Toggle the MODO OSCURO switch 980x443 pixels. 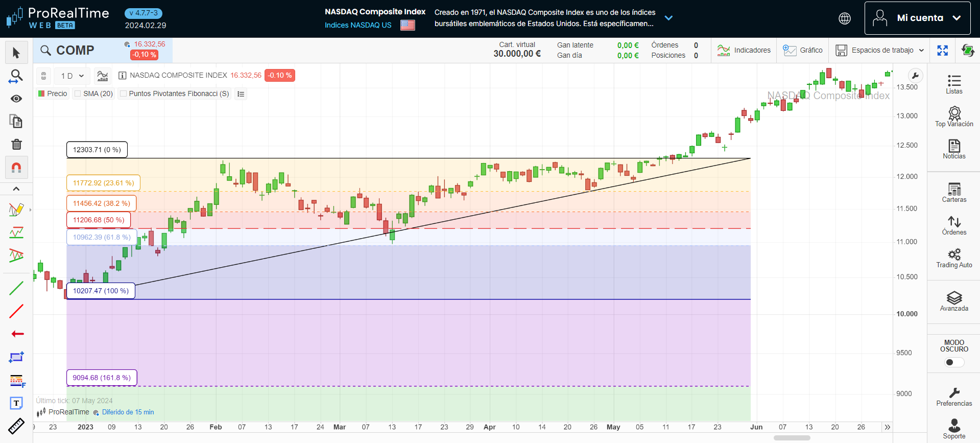(953, 362)
